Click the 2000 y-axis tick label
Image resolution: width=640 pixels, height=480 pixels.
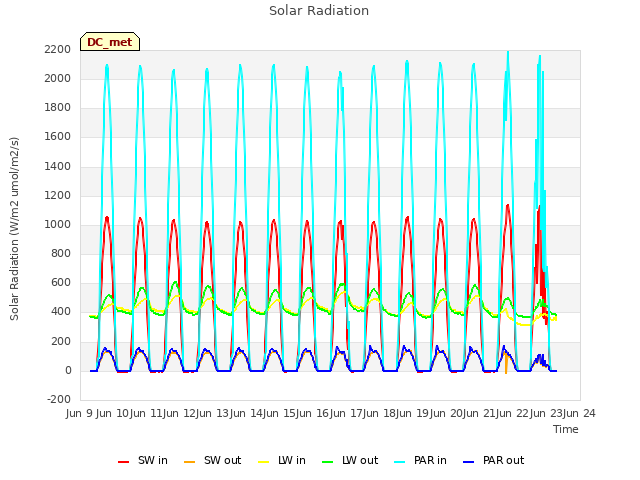click(x=58, y=78)
